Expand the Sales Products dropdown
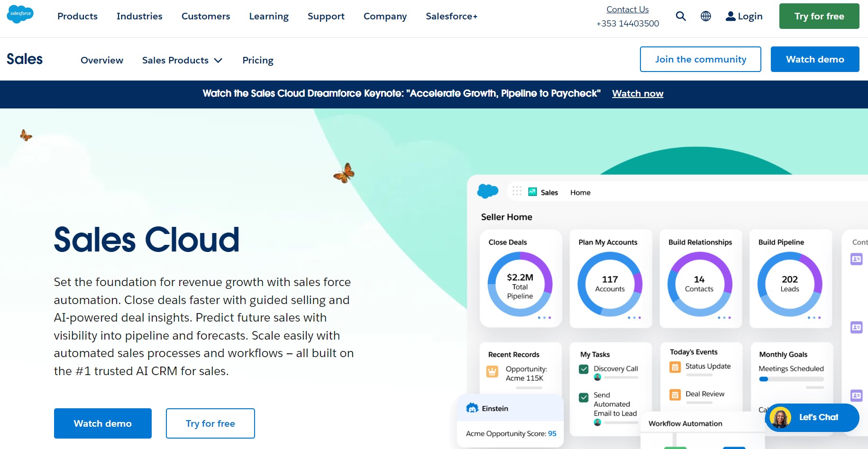Image resolution: width=868 pixels, height=449 pixels. click(x=182, y=60)
